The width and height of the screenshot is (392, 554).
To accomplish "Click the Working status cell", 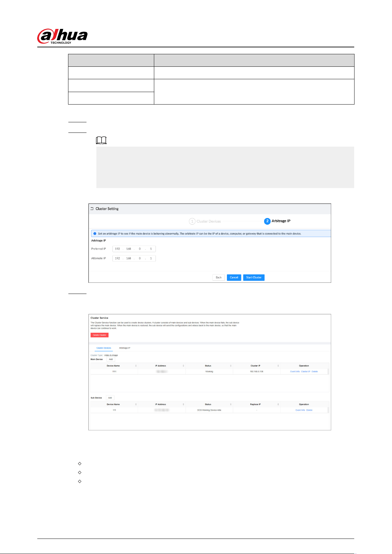I will click(209, 372).
